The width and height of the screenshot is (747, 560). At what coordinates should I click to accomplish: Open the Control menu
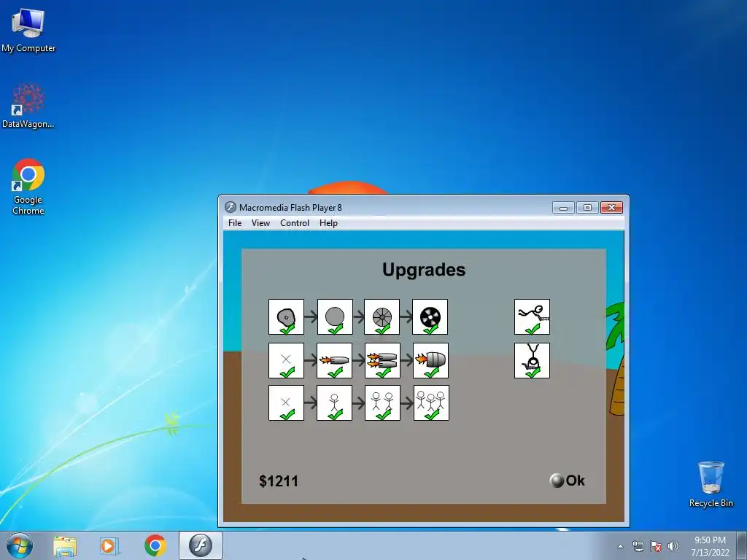tap(295, 223)
